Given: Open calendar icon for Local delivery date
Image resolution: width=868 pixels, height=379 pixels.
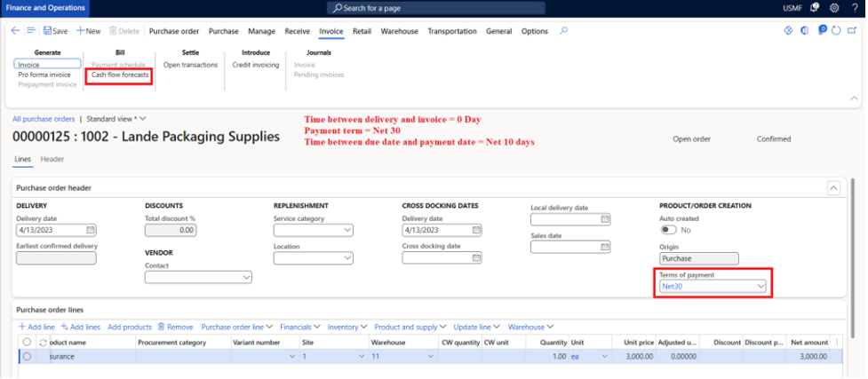Looking at the screenshot, I should (605, 219).
